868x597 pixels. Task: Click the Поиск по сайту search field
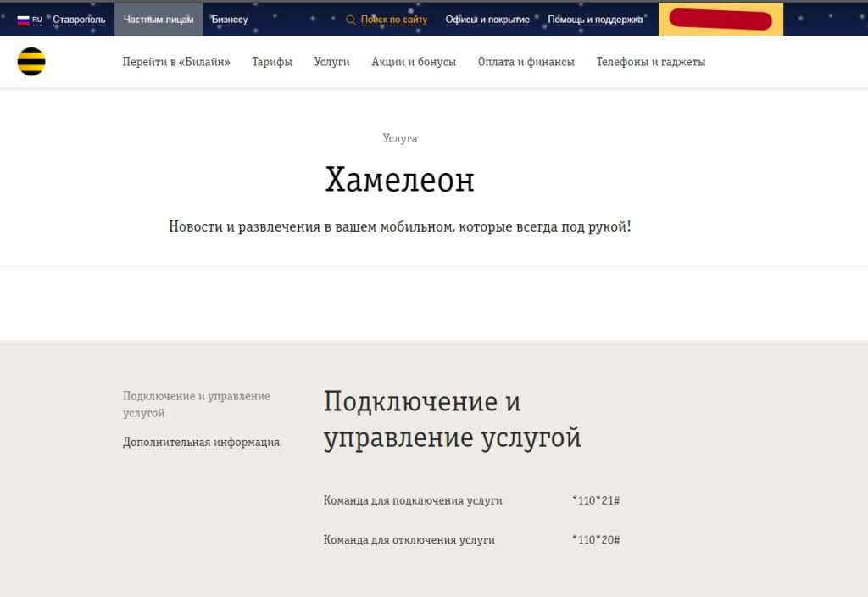(x=394, y=20)
